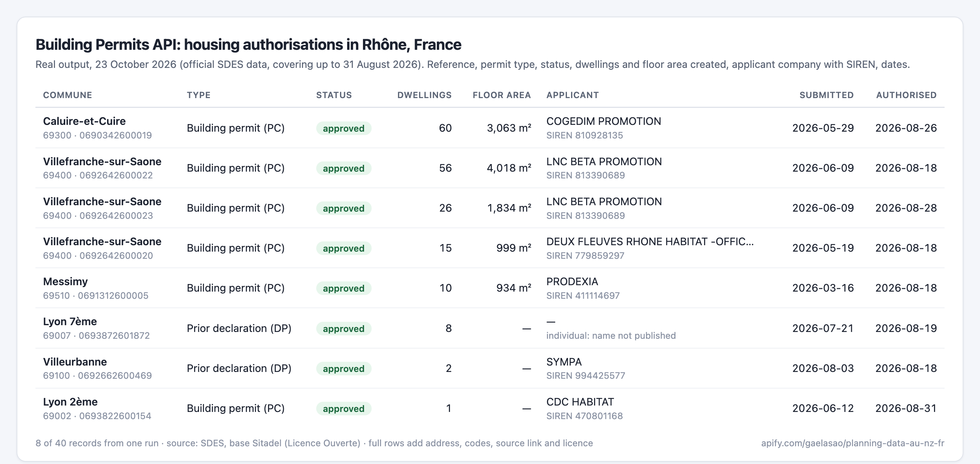Click SIREN 470801168
This screenshot has height=464, width=980.
pos(585,416)
